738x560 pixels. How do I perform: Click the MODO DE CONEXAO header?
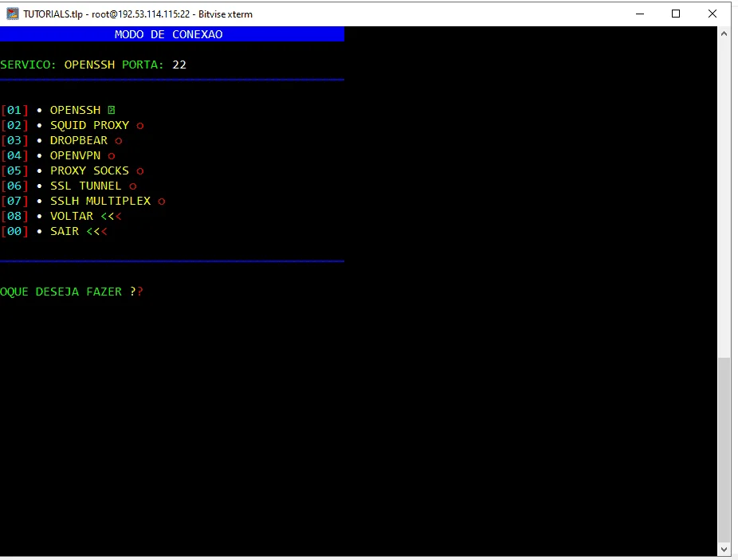click(x=168, y=34)
